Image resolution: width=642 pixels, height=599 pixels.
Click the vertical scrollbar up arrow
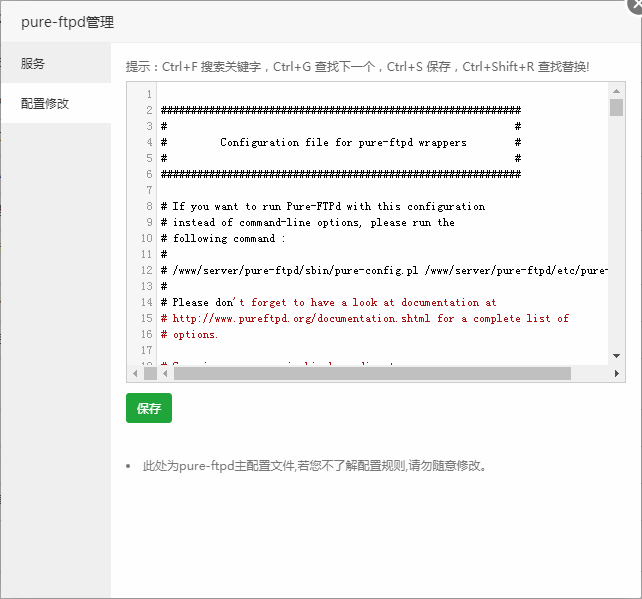pos(616,91)
